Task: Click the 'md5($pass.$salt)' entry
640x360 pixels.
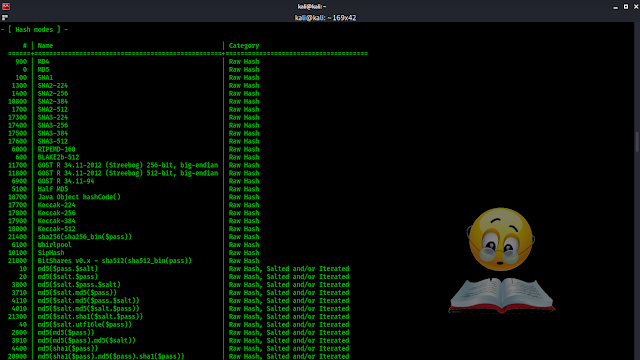Action: click(x=68, y=269)
